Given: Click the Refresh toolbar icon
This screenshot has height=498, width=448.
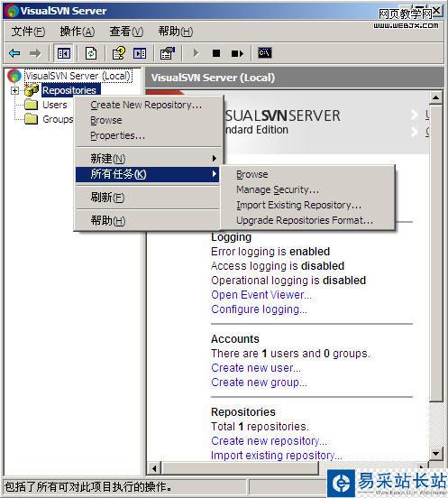Looking at the screenshot, I should pos(91,53).
